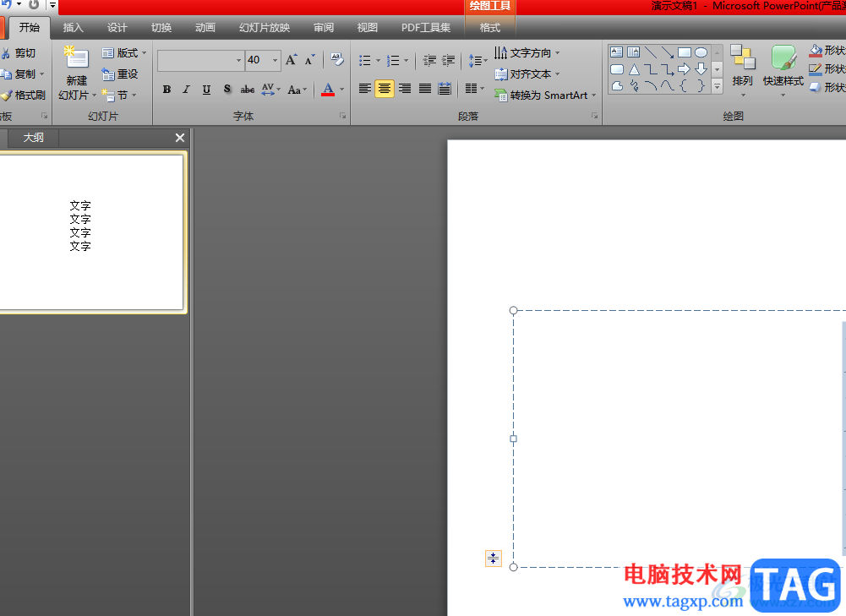Switch to Design 设计 tab

117,28
